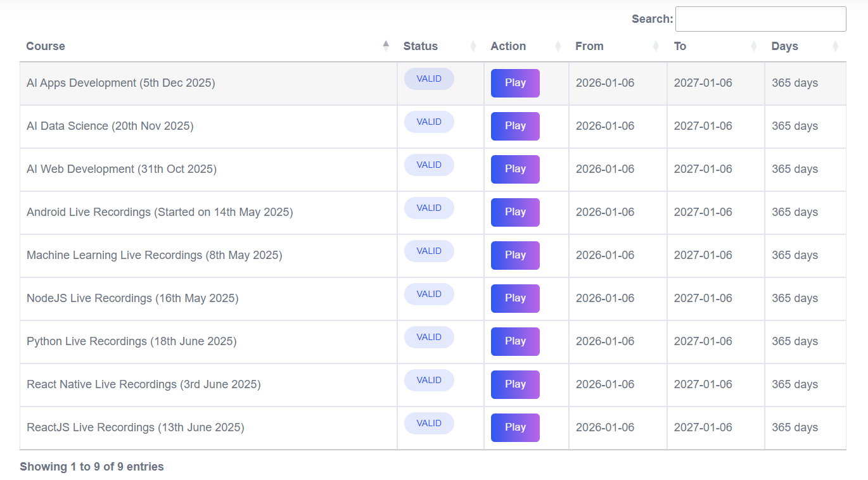Play NodeJS Live Recordings course
This screenshot has width=868, height=480.
[x=515, y=298]
